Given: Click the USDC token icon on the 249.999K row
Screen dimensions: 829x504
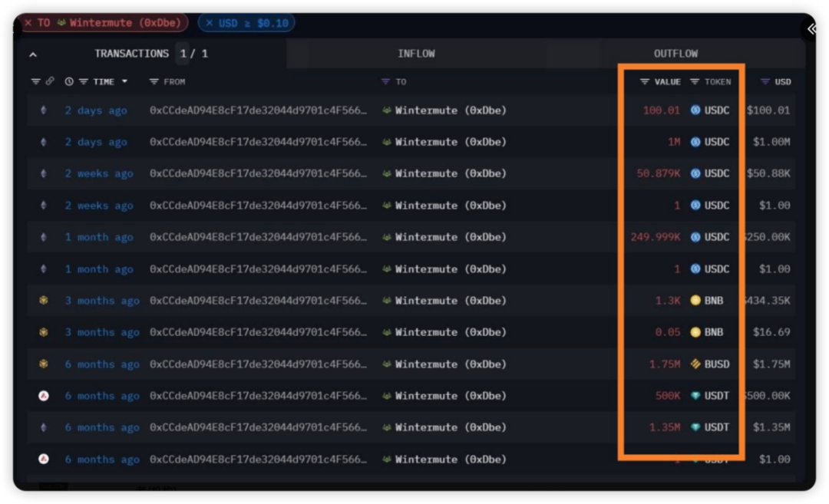Looking at the screenshot, I should [x=695, y=237].
